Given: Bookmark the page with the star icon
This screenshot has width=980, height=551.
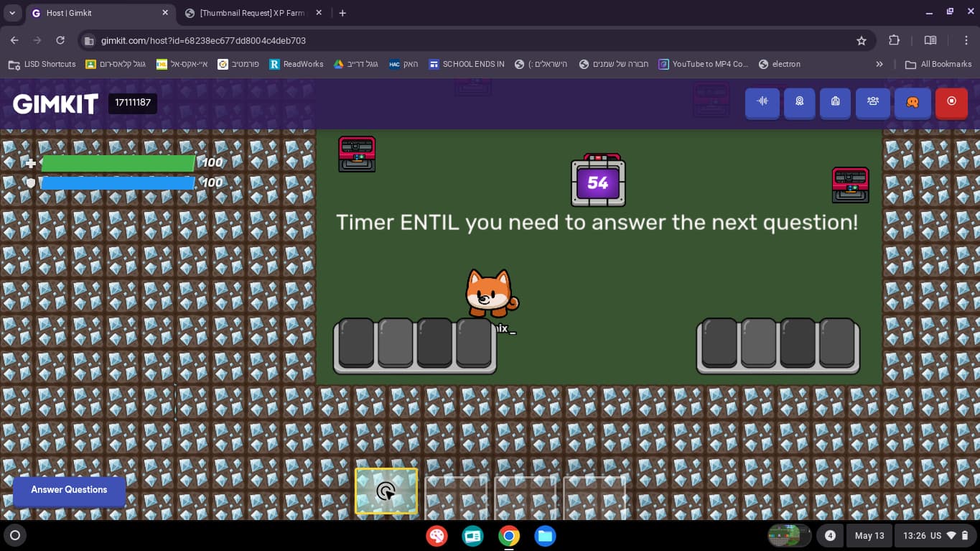Looking at the screenshot, I should pos(861,41).
